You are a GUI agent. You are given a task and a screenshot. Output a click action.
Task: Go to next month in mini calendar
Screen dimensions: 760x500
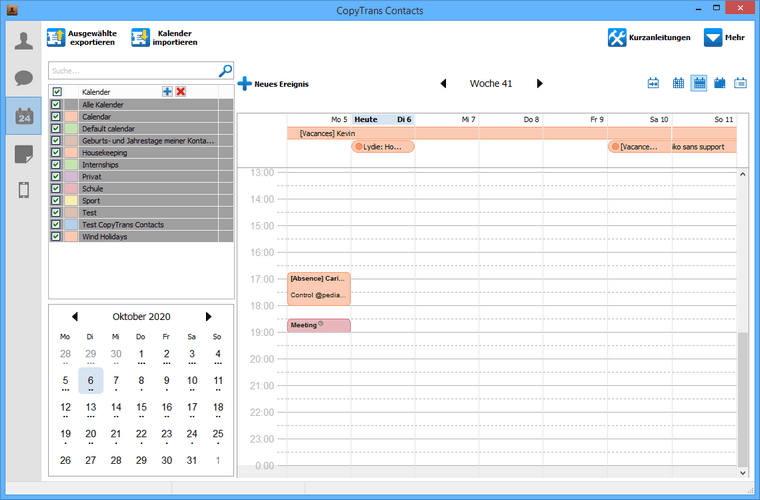click(x=208, y=316)
